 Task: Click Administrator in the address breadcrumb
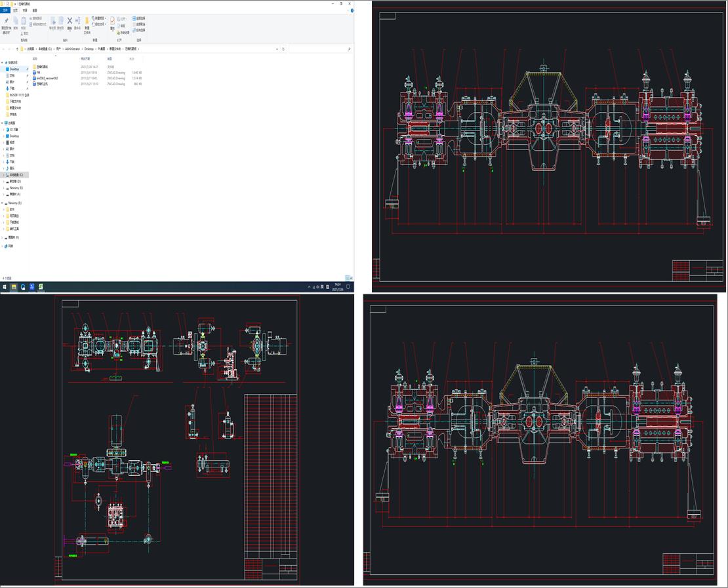click(73, 49)
